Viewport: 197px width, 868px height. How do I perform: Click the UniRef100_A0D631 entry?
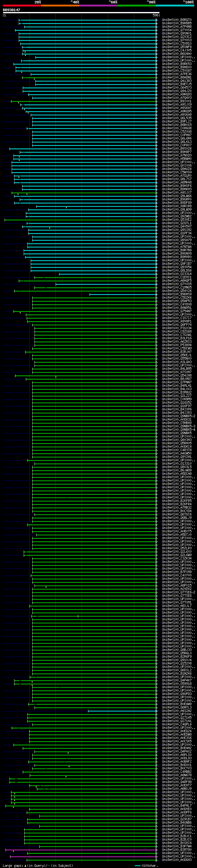176,420
